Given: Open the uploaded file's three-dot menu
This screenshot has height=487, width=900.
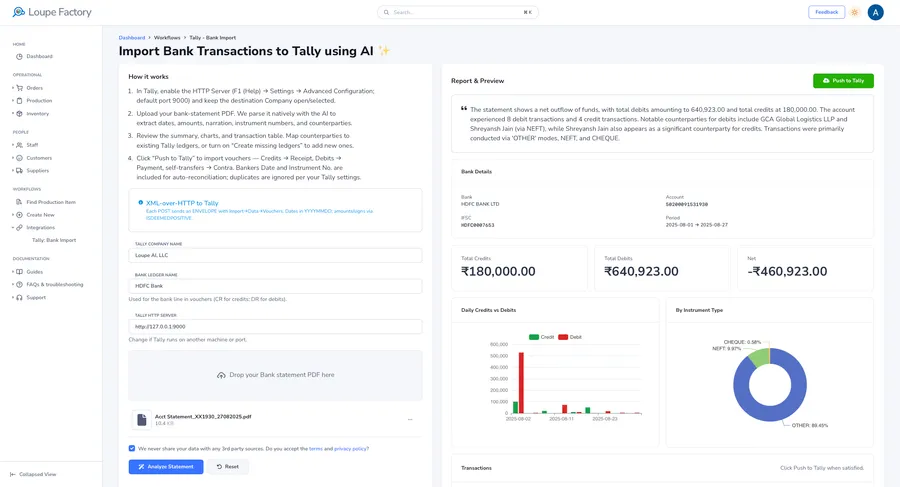Looking at the screenshot, I should pos(410,419).
